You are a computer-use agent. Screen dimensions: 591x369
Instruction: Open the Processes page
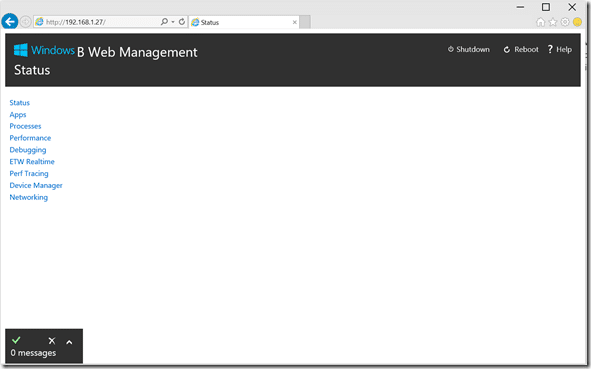pyautogui.click(x=25, y=126)
